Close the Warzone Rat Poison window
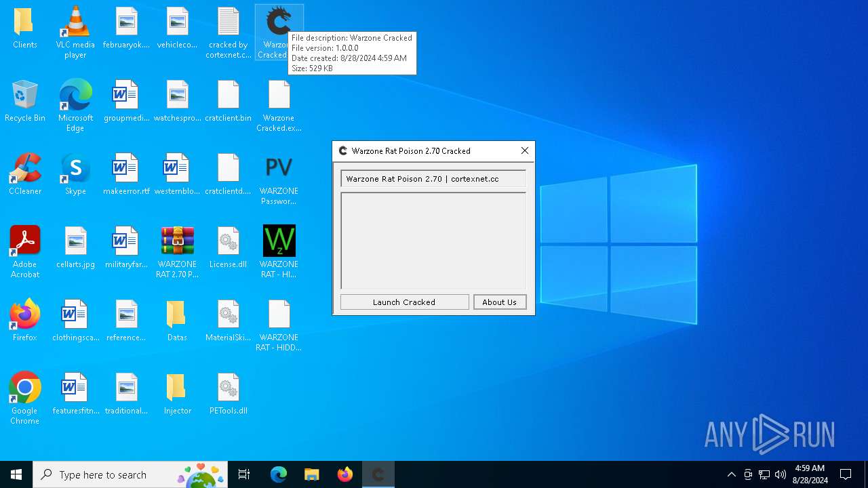The image size is (868, 488). tap(524, 150)
